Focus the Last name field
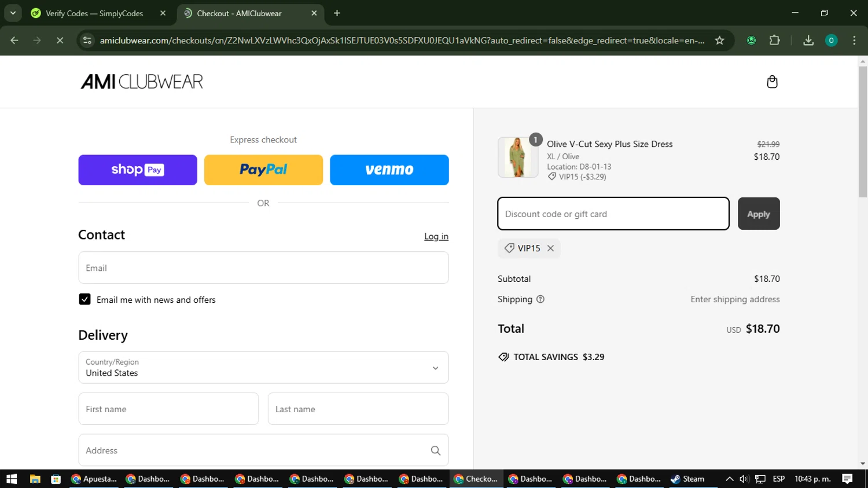This screenshot has height=488, width=868. 358,409
